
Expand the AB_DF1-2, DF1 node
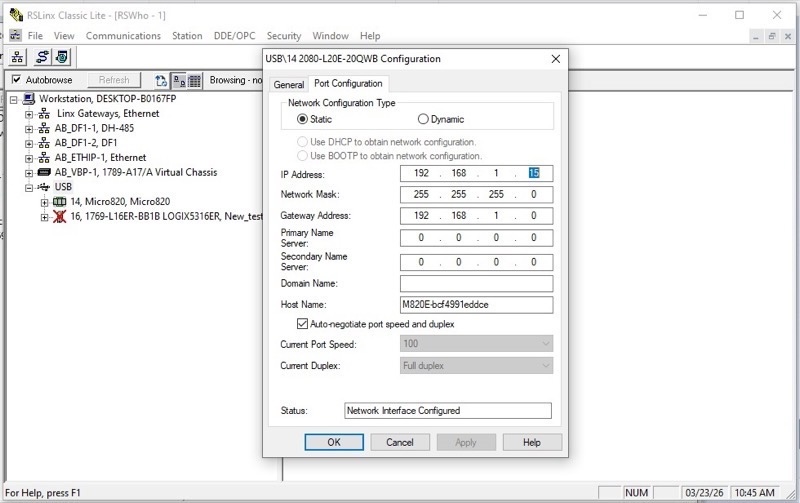click(29, 144)
